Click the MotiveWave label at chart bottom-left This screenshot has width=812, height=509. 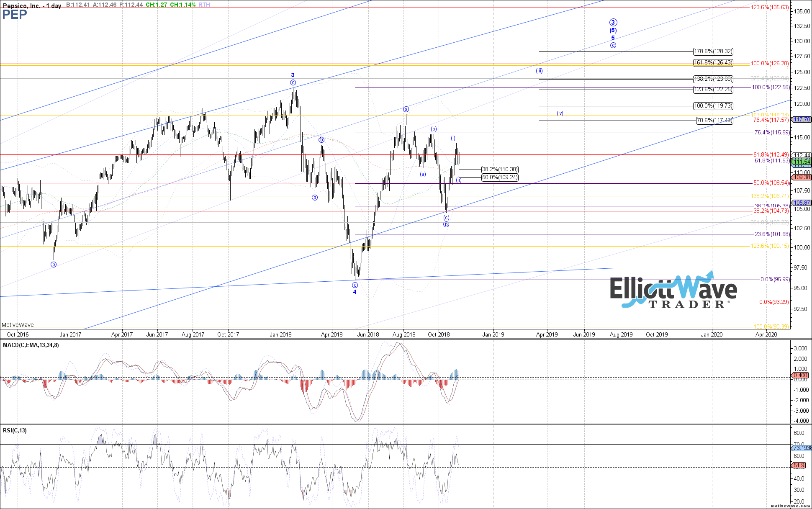tap(18, 325)
